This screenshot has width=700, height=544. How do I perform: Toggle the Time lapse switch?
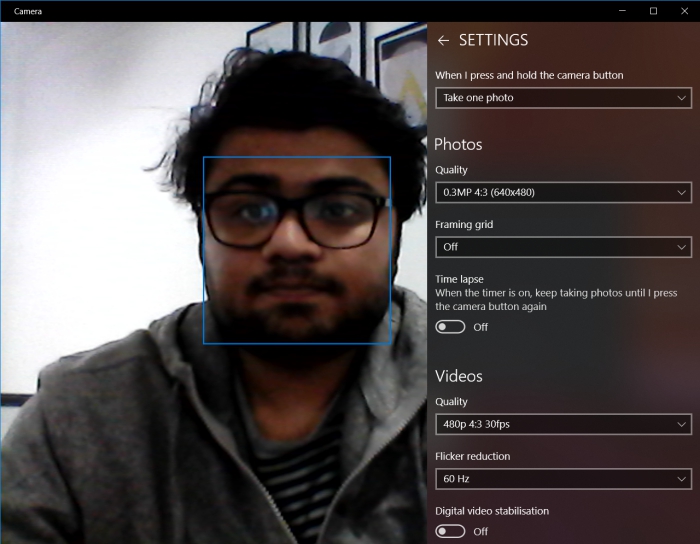(450, 327)
